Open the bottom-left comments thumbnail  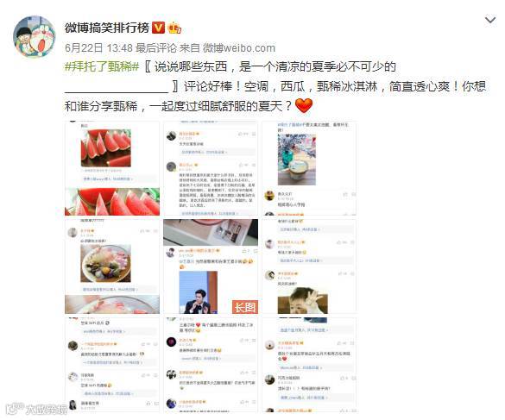pos(112,365)
